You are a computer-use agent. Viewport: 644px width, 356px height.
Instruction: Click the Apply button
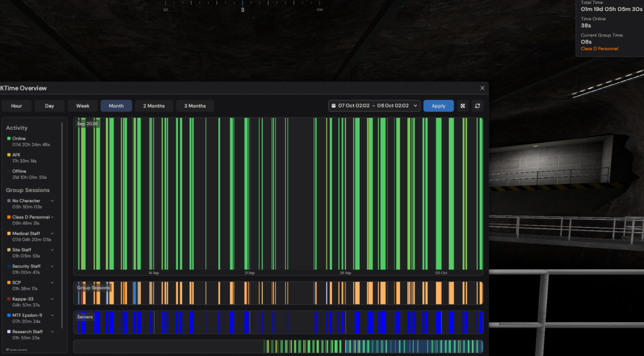pos(438,106)
